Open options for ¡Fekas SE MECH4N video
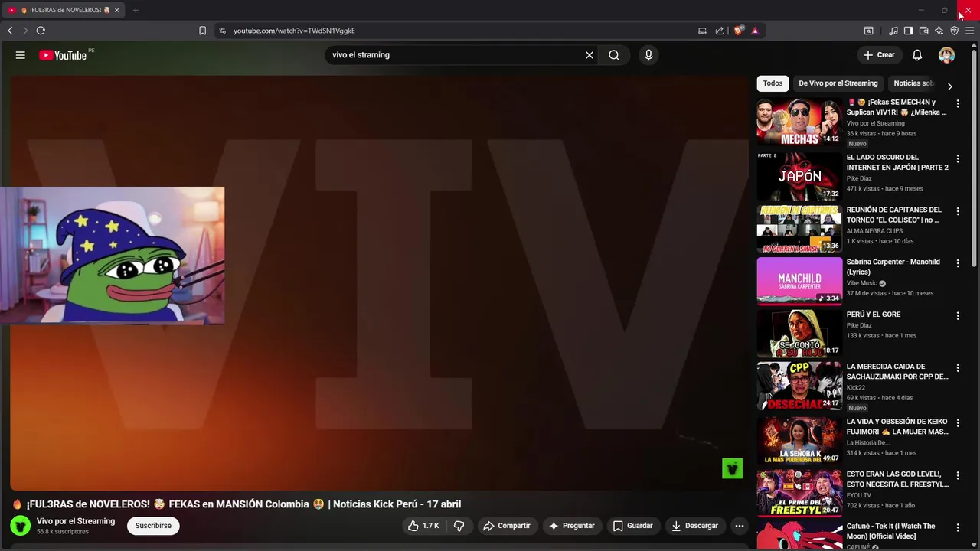 [957, 103]
